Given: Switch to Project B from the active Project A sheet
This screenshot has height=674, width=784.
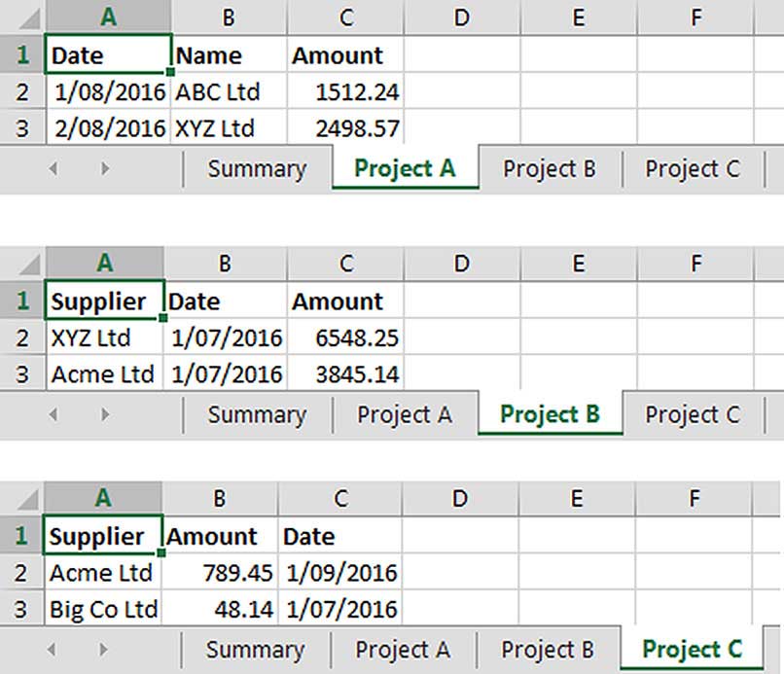Looking at the screenshot, I should [x=549, y=168].
